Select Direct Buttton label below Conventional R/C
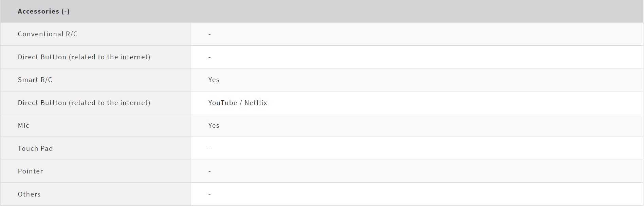Viewport: 644px width, 206px height. tap(84, 57)
